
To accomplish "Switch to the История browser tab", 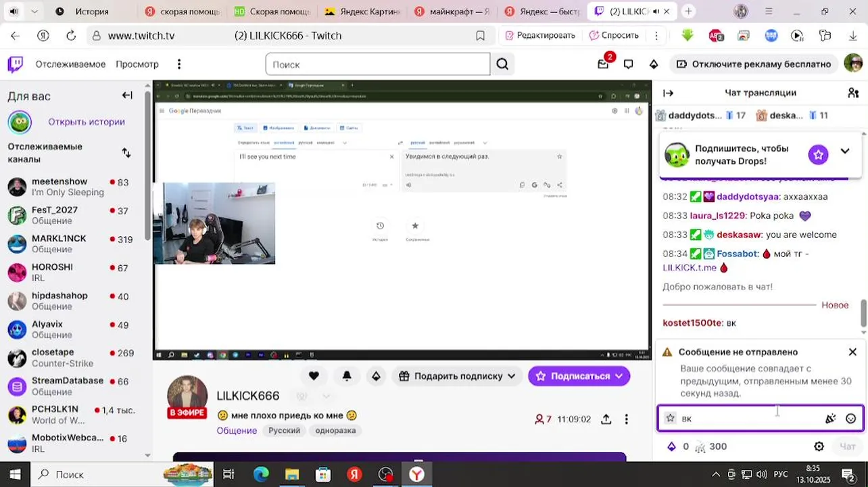I will click(x=91, y=11).
